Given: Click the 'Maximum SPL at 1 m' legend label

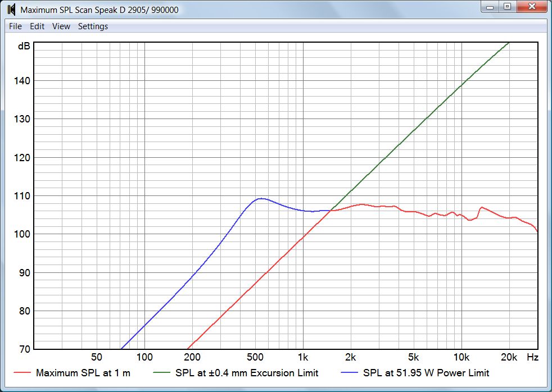Looking at the screenshot, I should (83, 373).
